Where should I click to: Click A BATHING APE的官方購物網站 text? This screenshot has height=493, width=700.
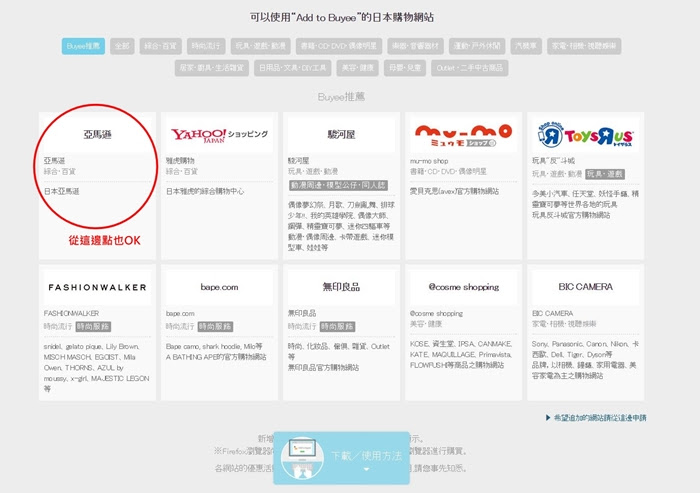(x=216, y=357)
